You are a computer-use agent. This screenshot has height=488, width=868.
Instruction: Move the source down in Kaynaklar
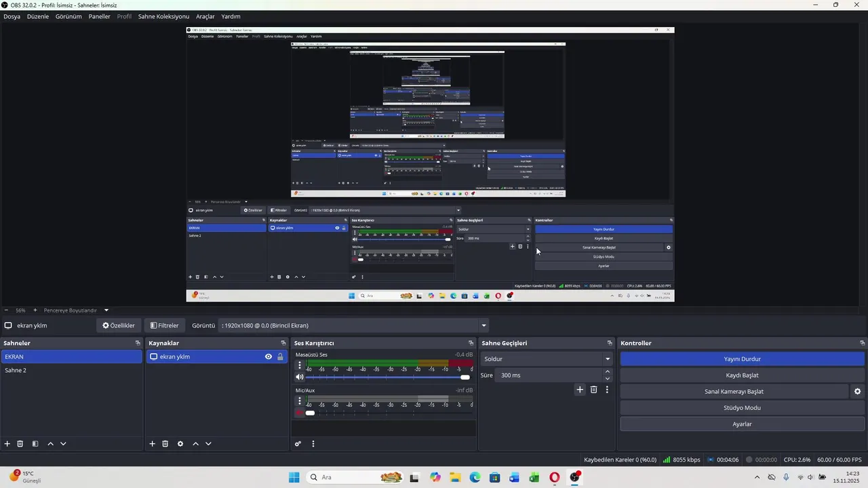(208, 444)
